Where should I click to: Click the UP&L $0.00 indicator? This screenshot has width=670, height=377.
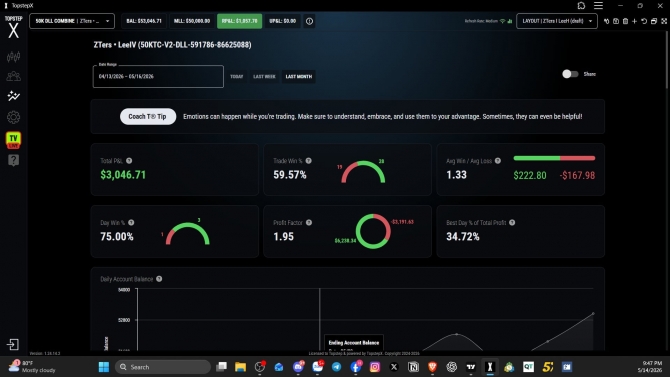click(x=282, y=21)
